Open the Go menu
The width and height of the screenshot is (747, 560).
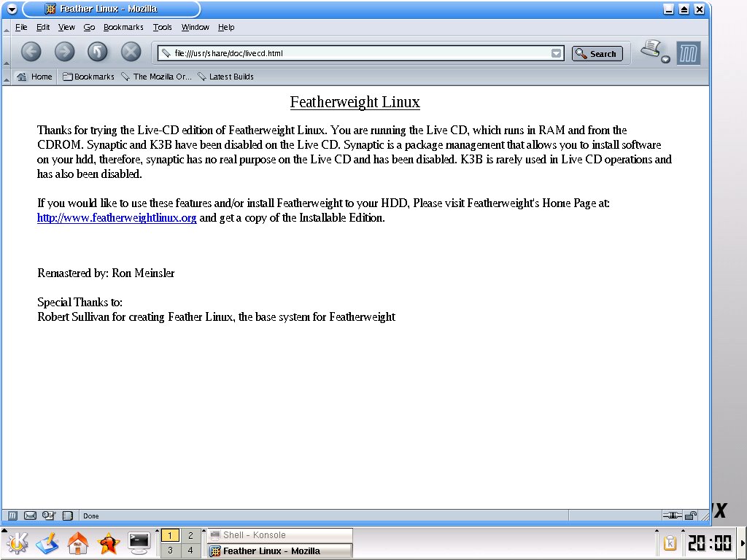click(x=89, y=27)
